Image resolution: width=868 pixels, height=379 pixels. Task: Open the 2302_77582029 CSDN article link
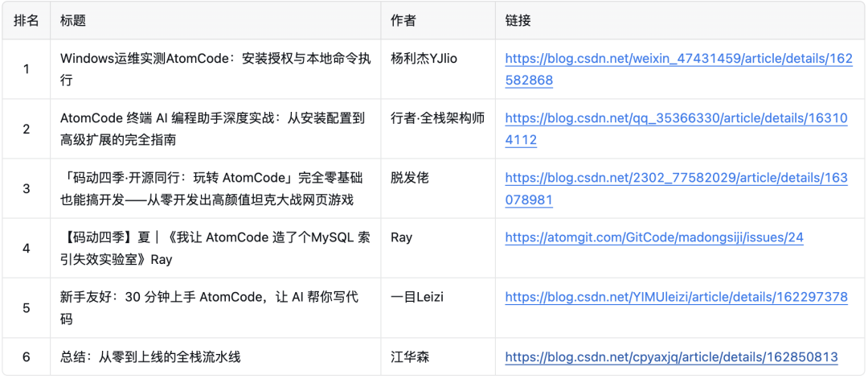(676, 189)
